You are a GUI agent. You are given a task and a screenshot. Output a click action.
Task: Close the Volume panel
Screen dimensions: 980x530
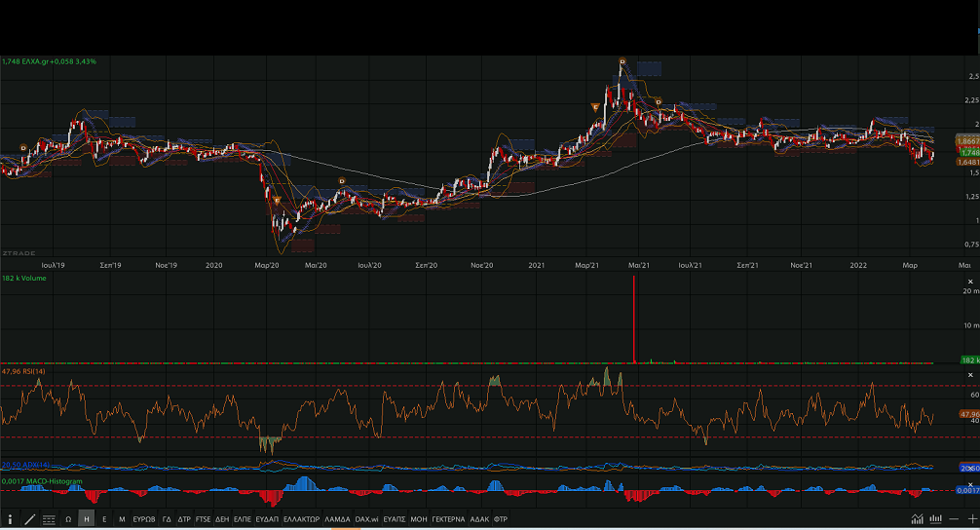970,279
